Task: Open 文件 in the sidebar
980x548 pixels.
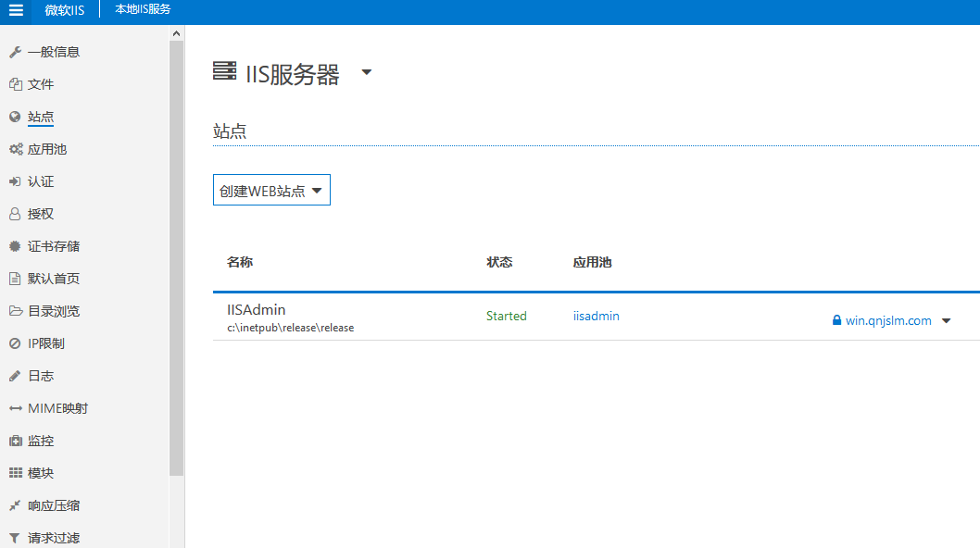Action: pyautogui.click(x=41, y=84)
